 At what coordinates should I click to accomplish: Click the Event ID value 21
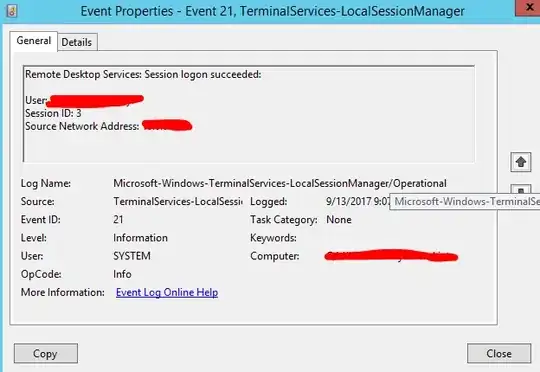pos(118,219)
